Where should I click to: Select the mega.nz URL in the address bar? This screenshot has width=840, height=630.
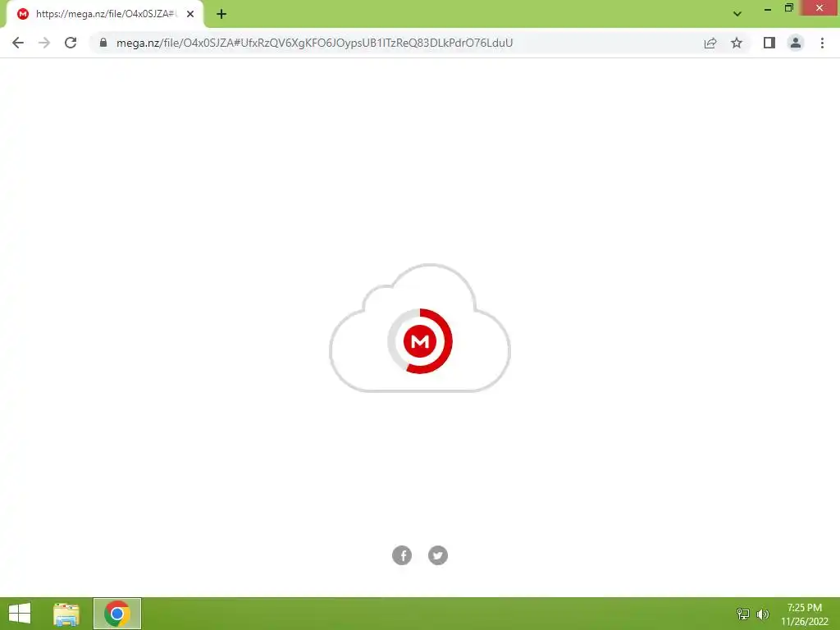pos(314,43)
